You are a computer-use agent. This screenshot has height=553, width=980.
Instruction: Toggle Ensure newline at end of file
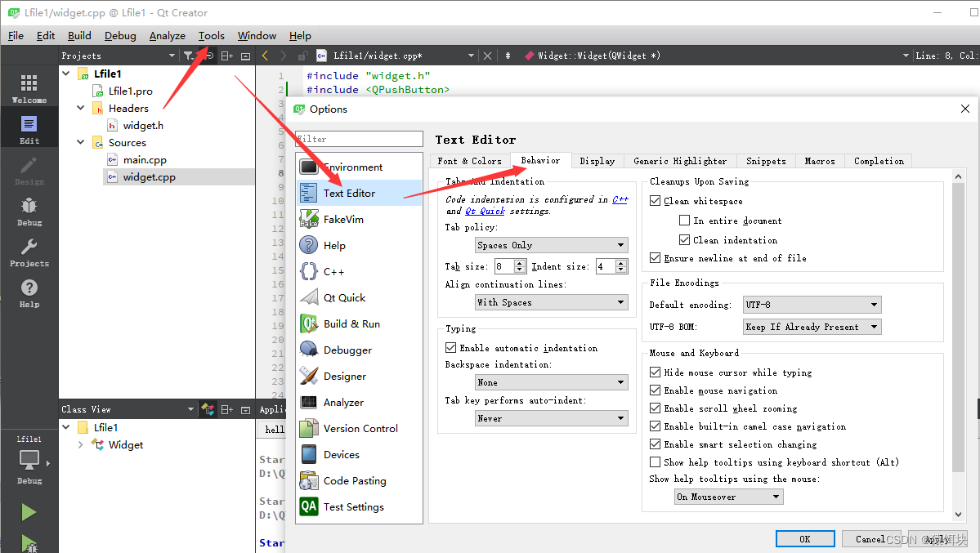point(655,258)
